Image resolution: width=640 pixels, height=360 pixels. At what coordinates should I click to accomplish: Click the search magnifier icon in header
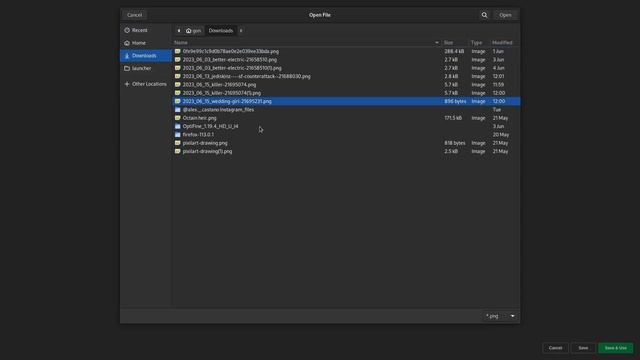coord(484,15)
